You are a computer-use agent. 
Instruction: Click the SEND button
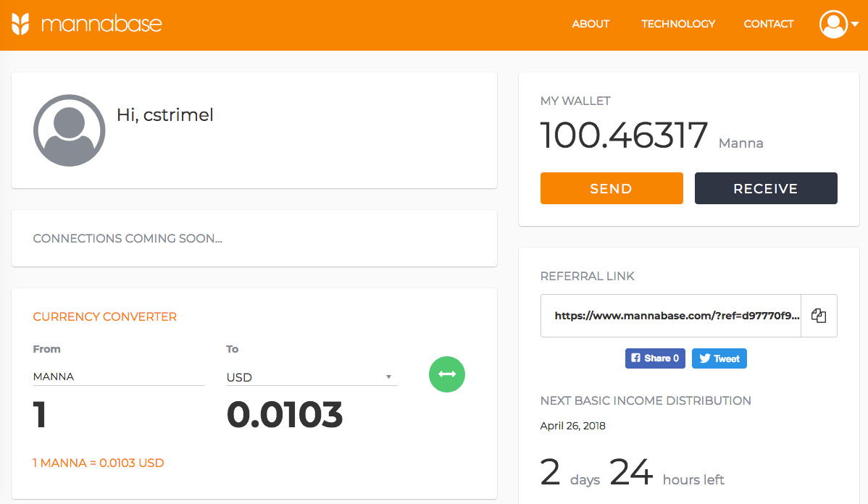click(x=611, y=188)
